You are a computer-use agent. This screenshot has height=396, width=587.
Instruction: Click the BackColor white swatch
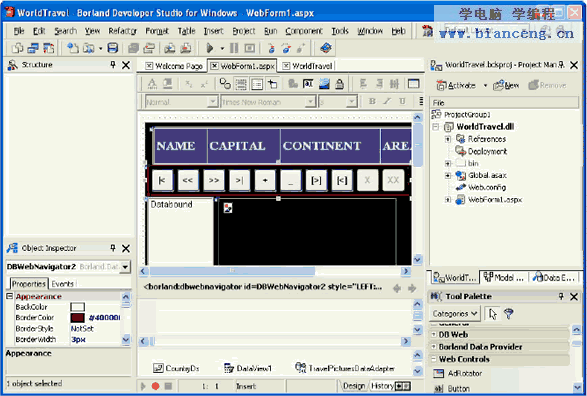tap(77, 307)
